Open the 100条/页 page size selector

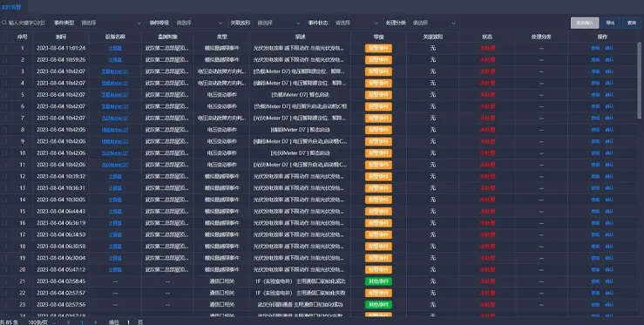click(42, 322)
